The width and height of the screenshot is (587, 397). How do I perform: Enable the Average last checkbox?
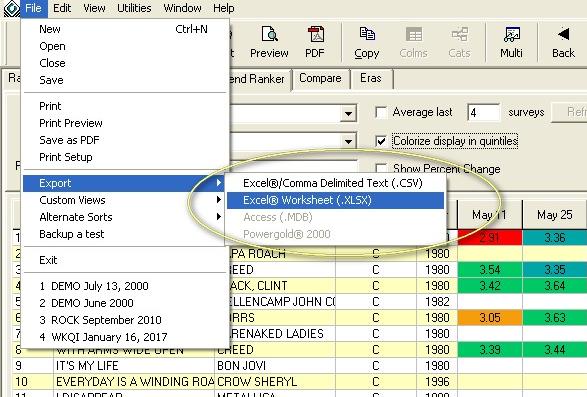click(381, 112)
